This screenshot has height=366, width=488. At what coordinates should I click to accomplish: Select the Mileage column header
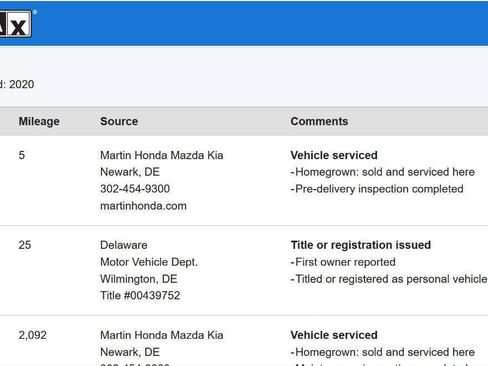[39, 121]
